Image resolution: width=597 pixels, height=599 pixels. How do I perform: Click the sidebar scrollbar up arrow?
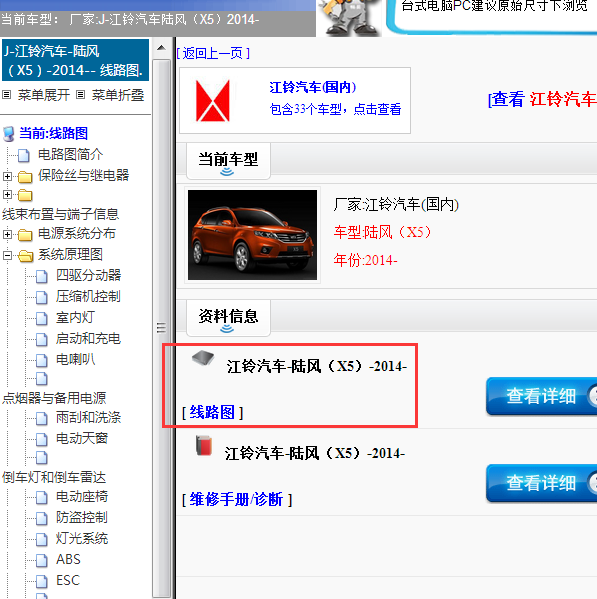(161, 48)
